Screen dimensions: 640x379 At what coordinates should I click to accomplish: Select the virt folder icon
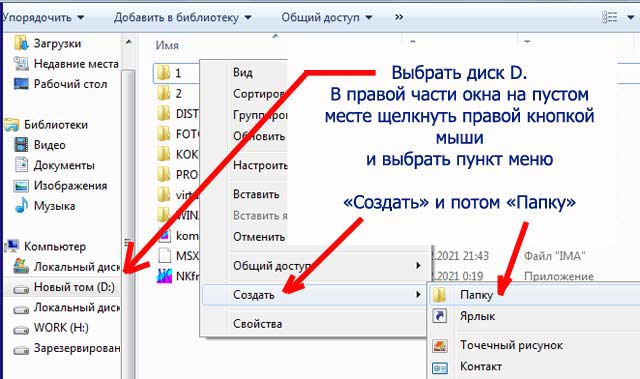coord(164,195)
